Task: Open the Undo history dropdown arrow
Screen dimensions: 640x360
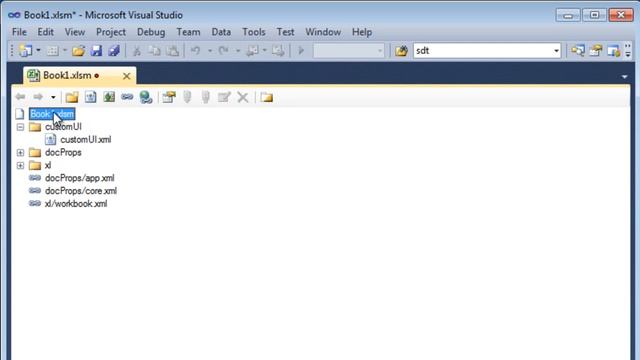Action: (x=210, y=51)
